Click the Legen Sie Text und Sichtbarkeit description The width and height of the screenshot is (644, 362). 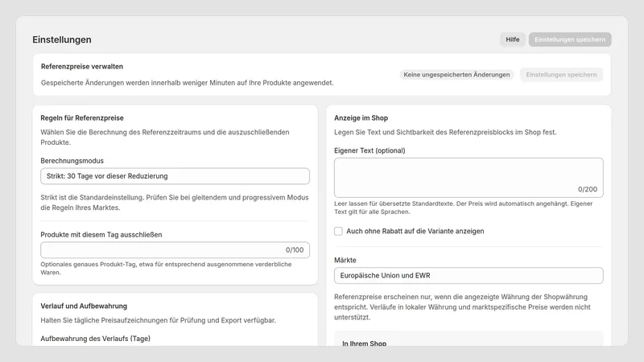(x=445, y=132)
